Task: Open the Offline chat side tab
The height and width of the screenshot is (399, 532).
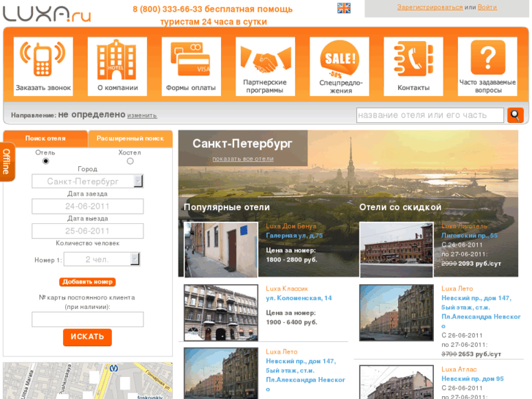Action: (7, 162)
